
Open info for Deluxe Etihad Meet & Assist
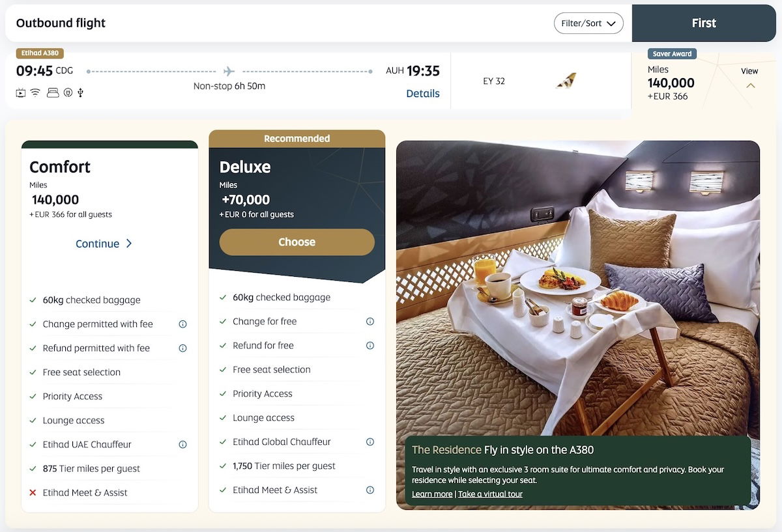[370, 490]
